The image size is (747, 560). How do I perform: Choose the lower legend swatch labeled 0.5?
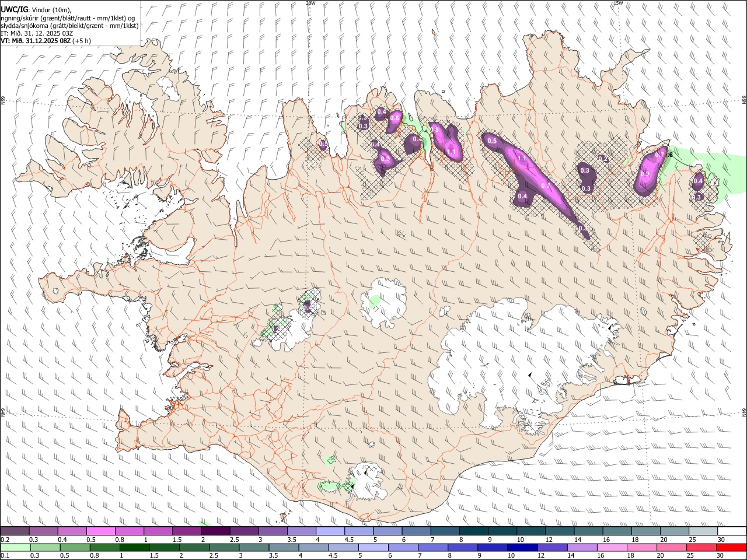(x=75, y=547)
